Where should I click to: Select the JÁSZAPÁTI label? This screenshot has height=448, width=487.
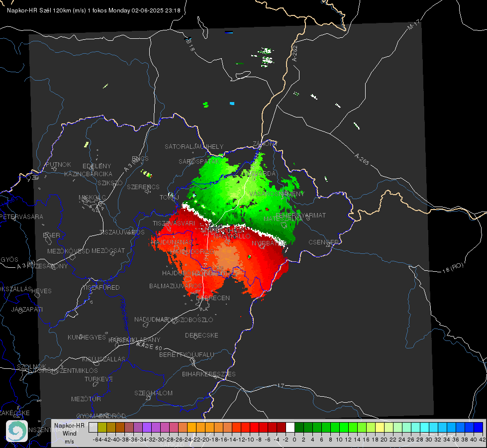point(27,309)
